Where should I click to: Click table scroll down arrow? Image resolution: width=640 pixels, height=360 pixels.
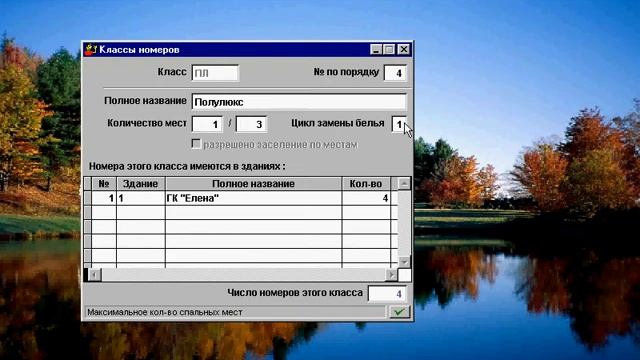click(404, 262)
